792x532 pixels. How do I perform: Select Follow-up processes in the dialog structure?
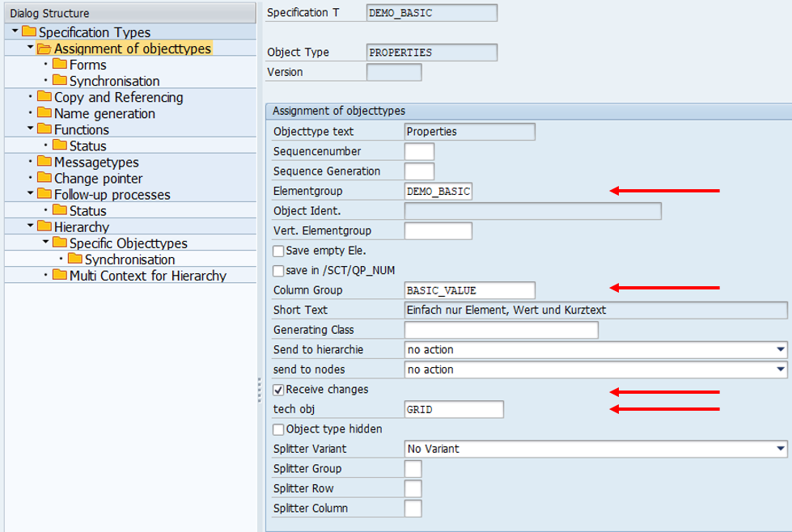112,194
